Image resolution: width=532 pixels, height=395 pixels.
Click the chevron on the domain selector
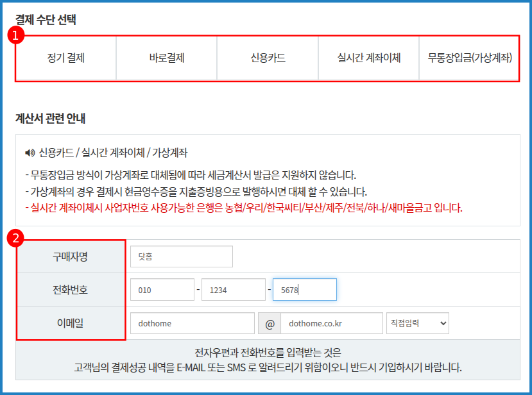pyautogui.click(x=442, y=323)
